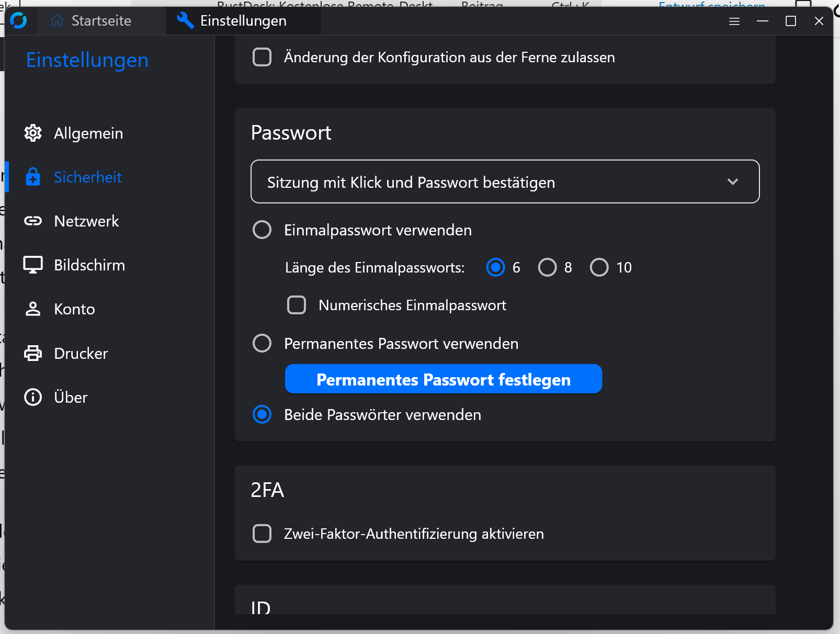Enable Zwei-Faktor-Authentifizierung aktivieren checkbox
The image size is (840, 634).
[x=262, y=534]
